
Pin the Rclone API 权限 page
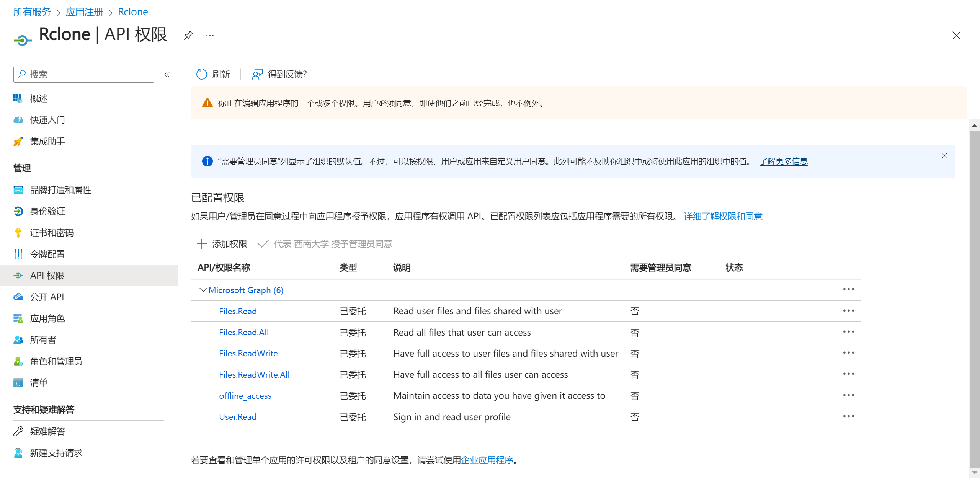(188, 35)
